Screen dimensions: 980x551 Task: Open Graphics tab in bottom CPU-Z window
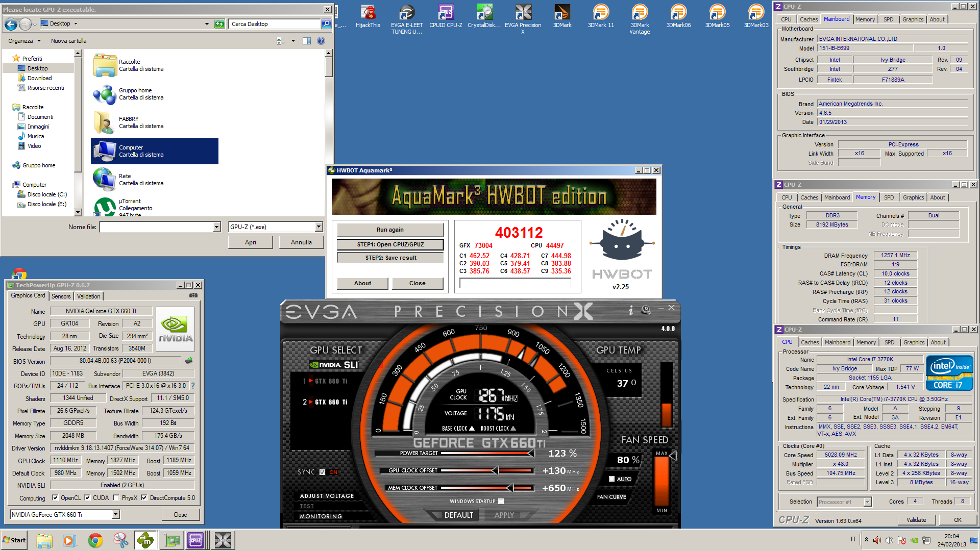(x=914, y=342)
